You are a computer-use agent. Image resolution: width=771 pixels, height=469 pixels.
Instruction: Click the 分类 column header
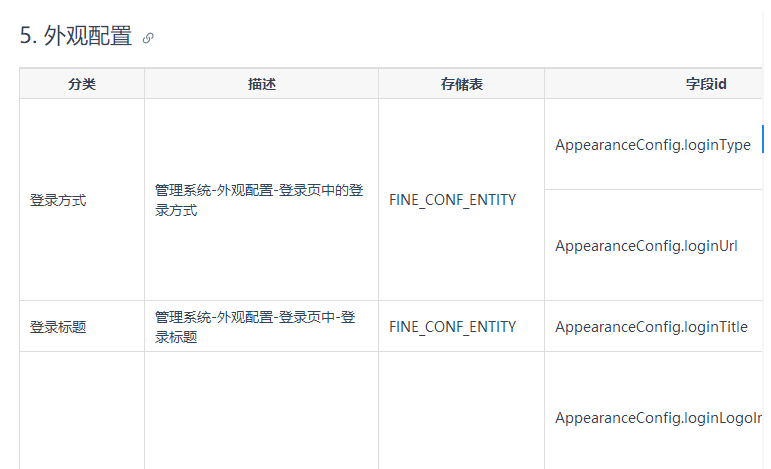click(82, 84)
